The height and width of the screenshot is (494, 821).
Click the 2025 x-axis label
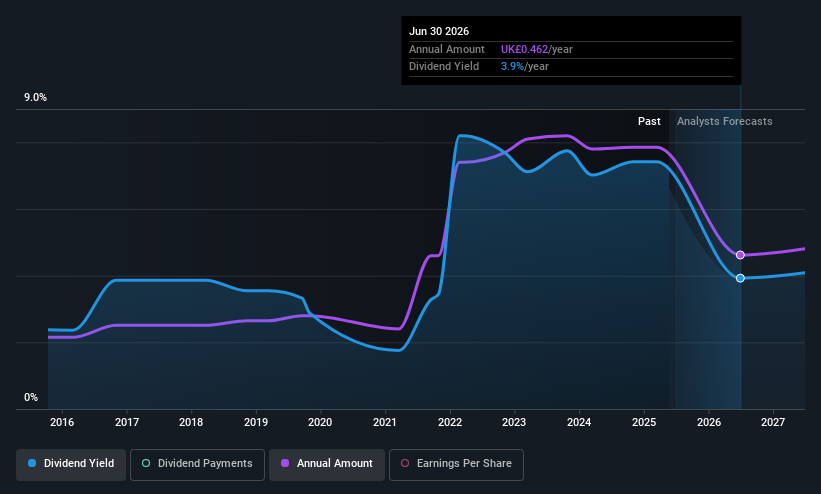point(644,422)
